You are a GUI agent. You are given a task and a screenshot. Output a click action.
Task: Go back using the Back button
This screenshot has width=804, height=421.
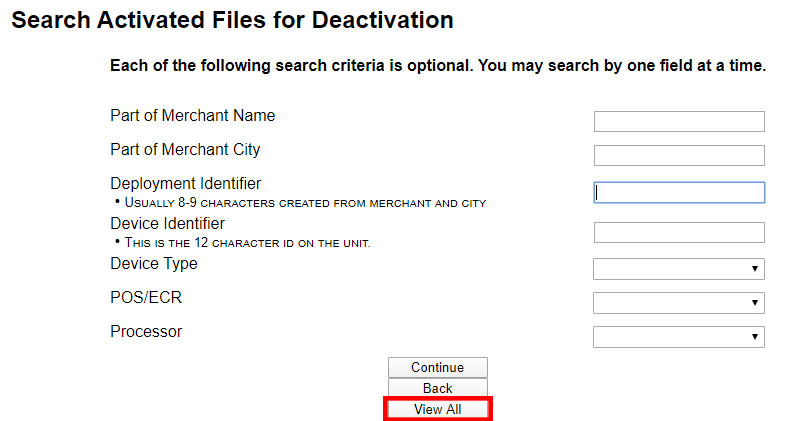click(x=437, y=388)
